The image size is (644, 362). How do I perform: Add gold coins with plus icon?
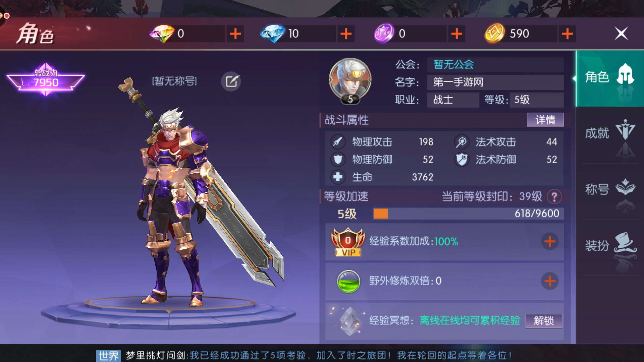point(567,34)
